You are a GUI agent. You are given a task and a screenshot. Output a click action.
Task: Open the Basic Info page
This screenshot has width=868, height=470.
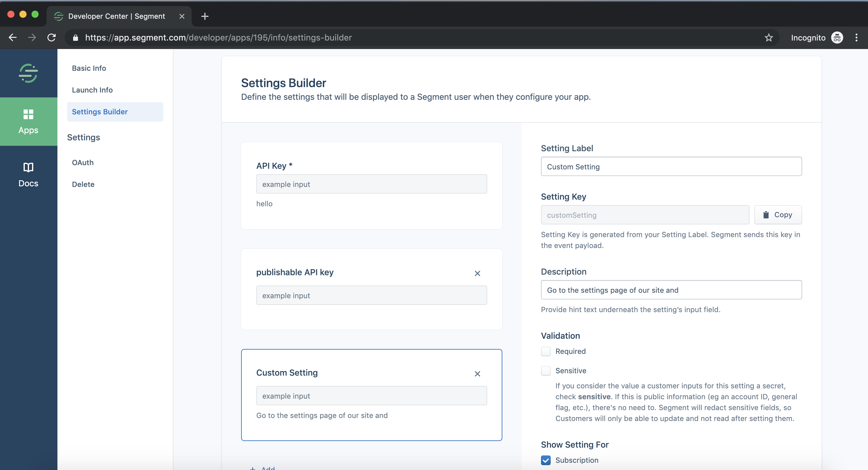tap(89, 68)
